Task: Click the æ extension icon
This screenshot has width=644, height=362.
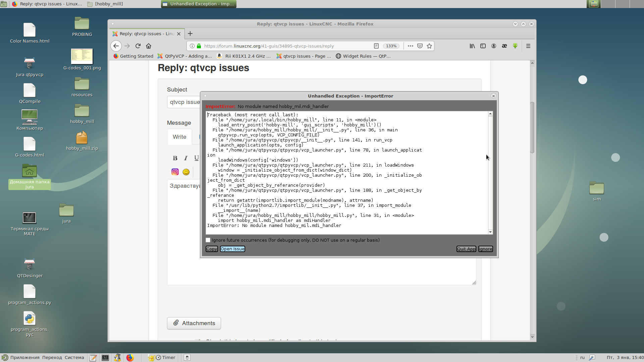Action: click(x=504, y=46)
